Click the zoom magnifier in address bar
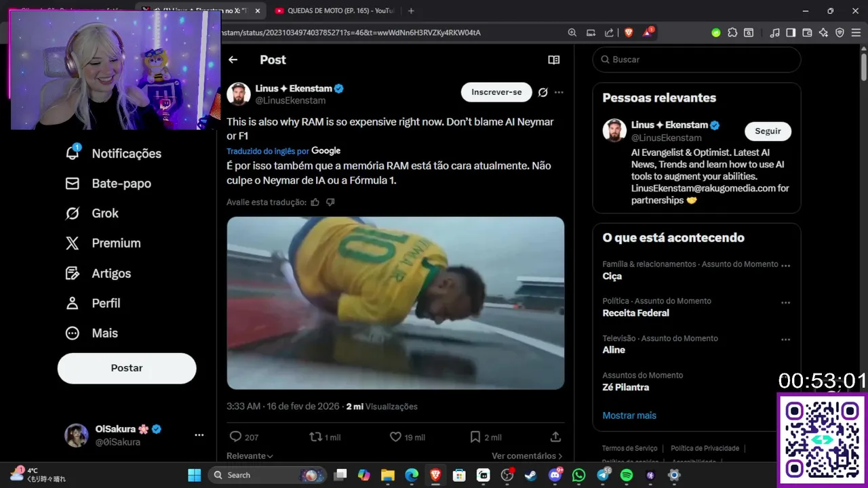The image size is (868, 488). click(572, 33)
